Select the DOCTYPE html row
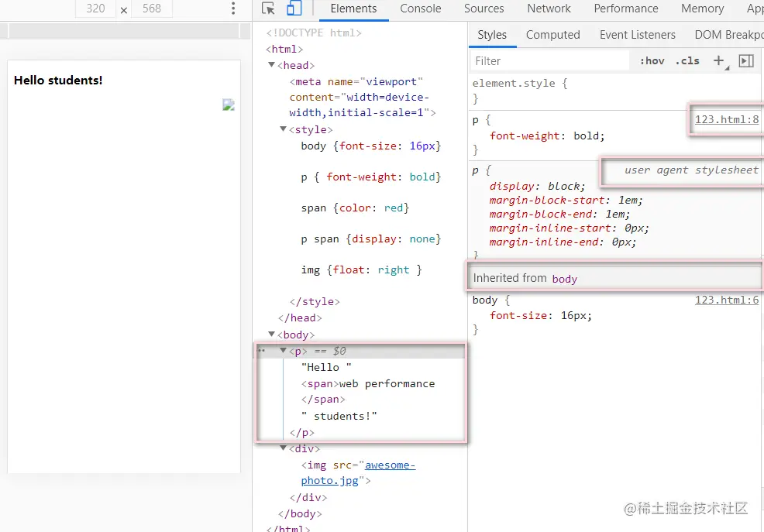 pos(314,33)
